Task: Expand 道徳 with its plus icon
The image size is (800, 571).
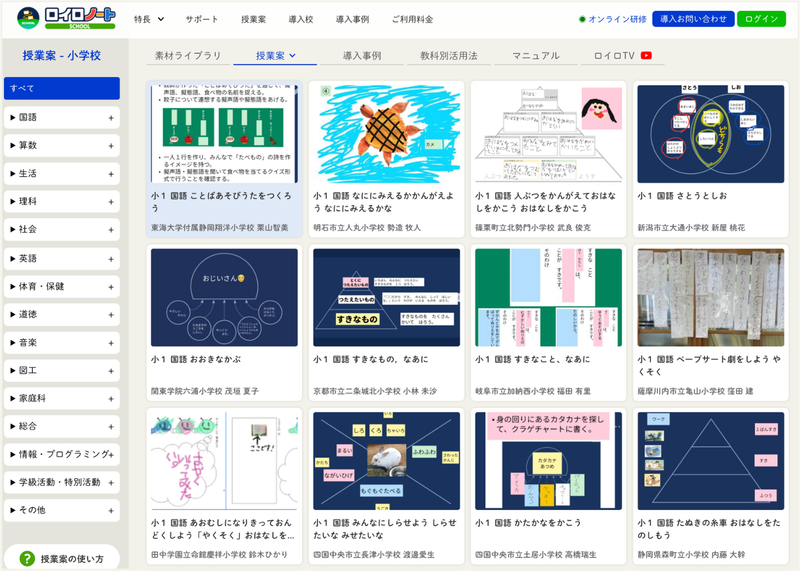Action: [x=111, y=315]
